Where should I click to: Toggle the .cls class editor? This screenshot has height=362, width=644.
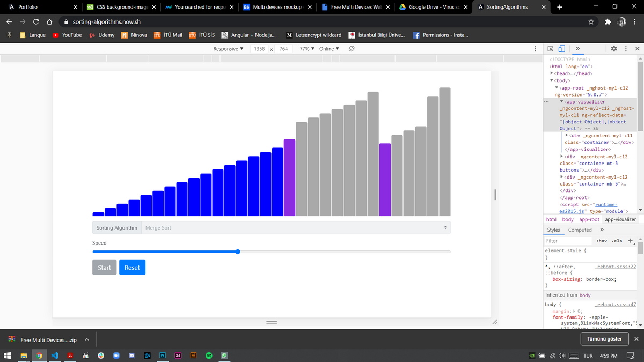pos(618,241)
